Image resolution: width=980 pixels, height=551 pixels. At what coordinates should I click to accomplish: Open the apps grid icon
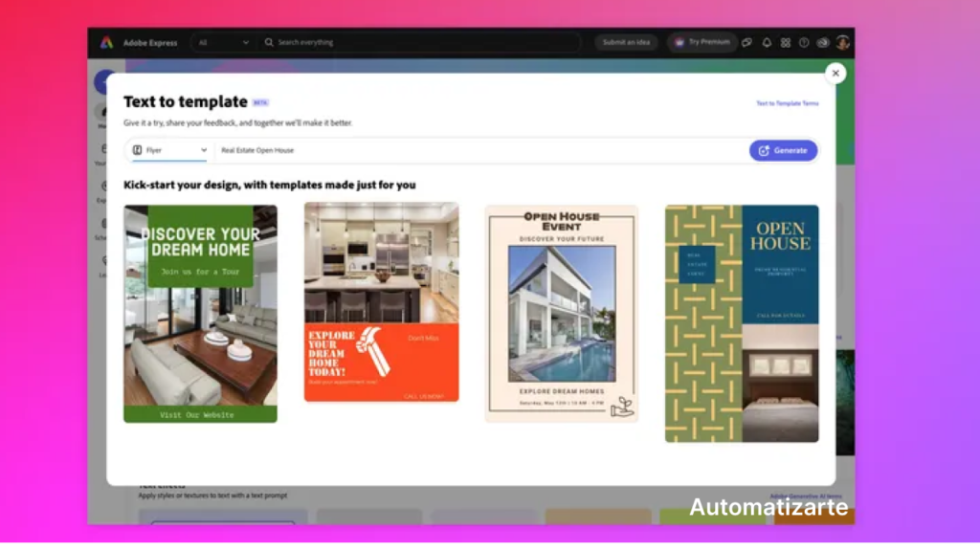coord(786,42)
